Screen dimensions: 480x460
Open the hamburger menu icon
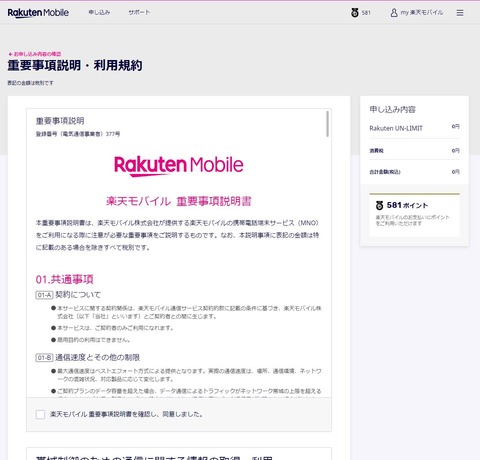coord(460,13)
